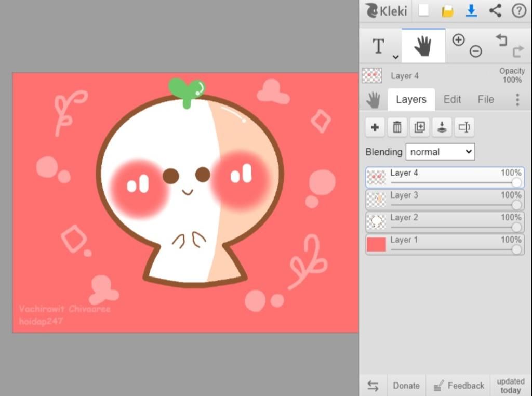
Task: Expand the tool picker chevron beside Text
Action: (395, 57)
